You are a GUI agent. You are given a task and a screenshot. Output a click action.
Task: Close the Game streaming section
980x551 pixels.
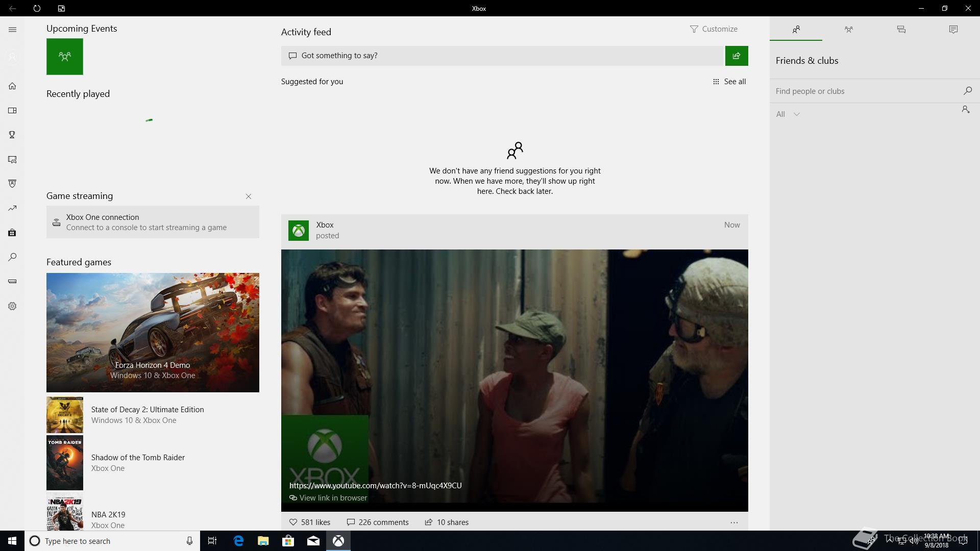point(249,196)
